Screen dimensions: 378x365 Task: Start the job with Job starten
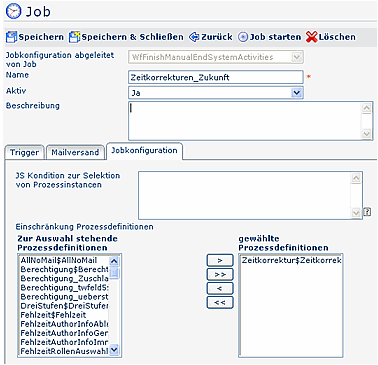point(275,37)
